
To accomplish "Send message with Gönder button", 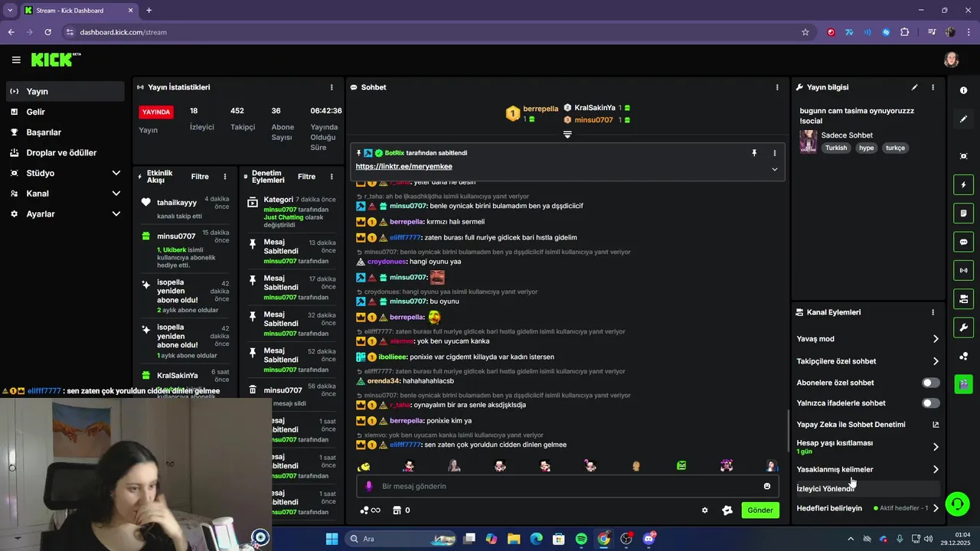I will (x=759, y=510).
